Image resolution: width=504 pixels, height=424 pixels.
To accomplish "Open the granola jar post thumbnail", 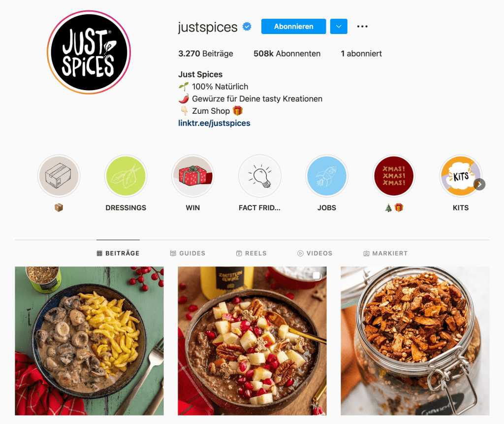I will 415,341.
